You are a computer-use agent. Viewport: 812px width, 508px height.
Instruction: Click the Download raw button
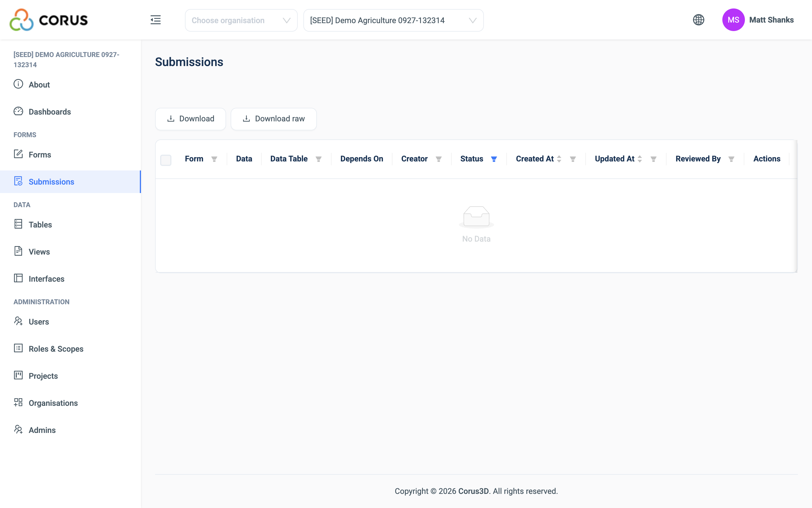click(x=273, y=119)
